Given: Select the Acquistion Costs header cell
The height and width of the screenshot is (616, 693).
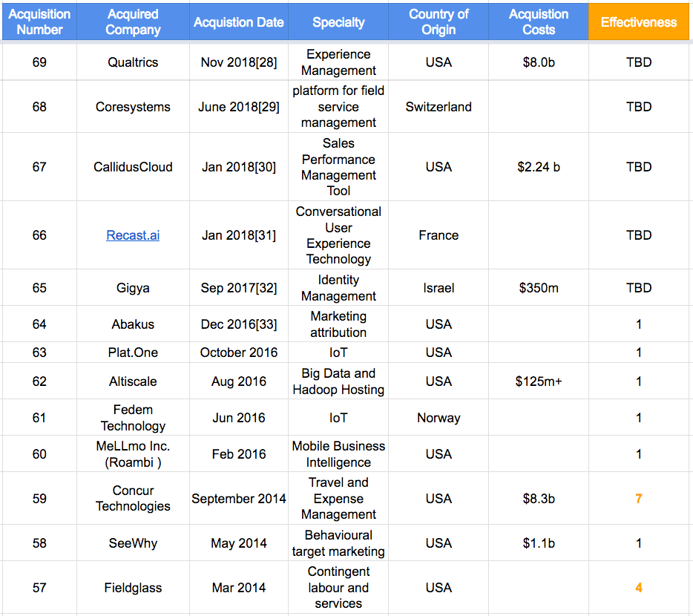Looking at the screenshot, I should pyautogui.click(x=539, y=22).
